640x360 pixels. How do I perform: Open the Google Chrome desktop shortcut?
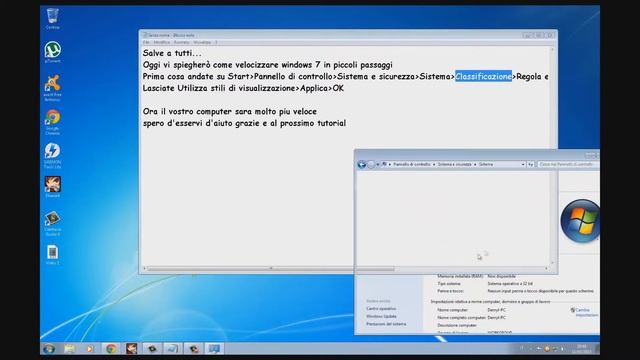click(x=52, y=122)
